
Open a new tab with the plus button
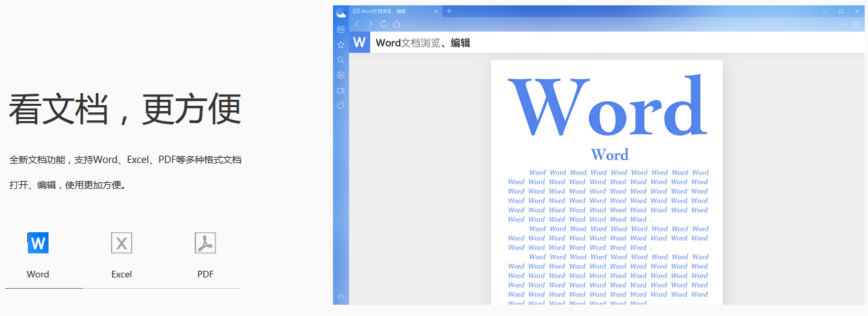449,11
